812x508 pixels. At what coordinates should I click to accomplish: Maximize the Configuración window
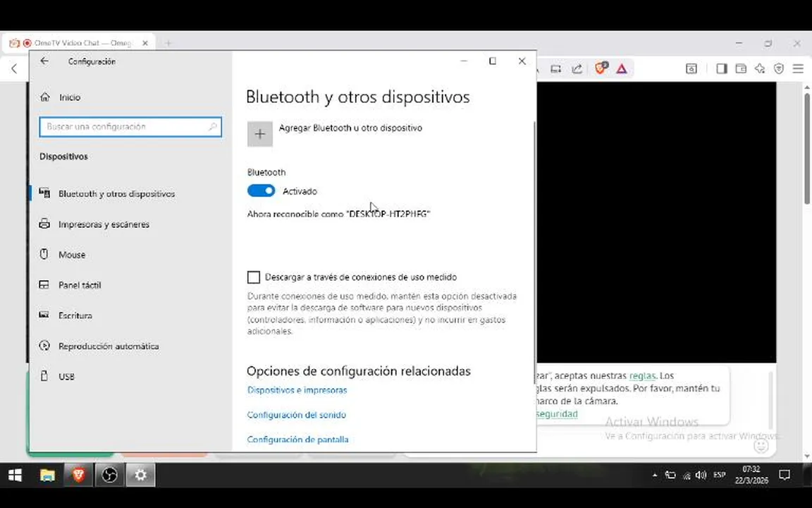[x=493, y=61]
